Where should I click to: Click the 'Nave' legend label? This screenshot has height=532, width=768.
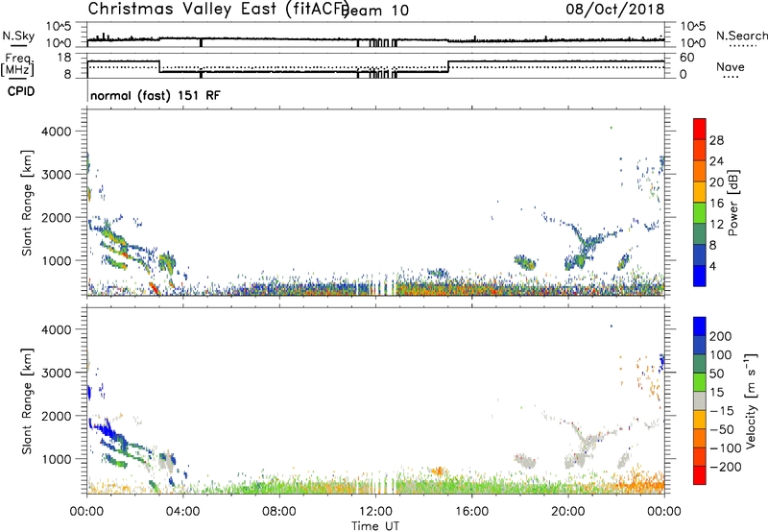pyautogui.click(x=730, y=67)
